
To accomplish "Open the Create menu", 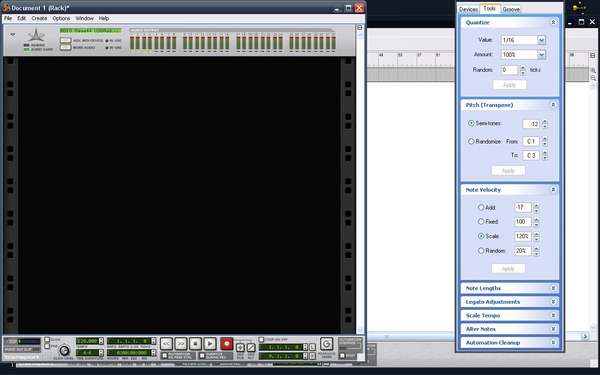I will [39, 18].
